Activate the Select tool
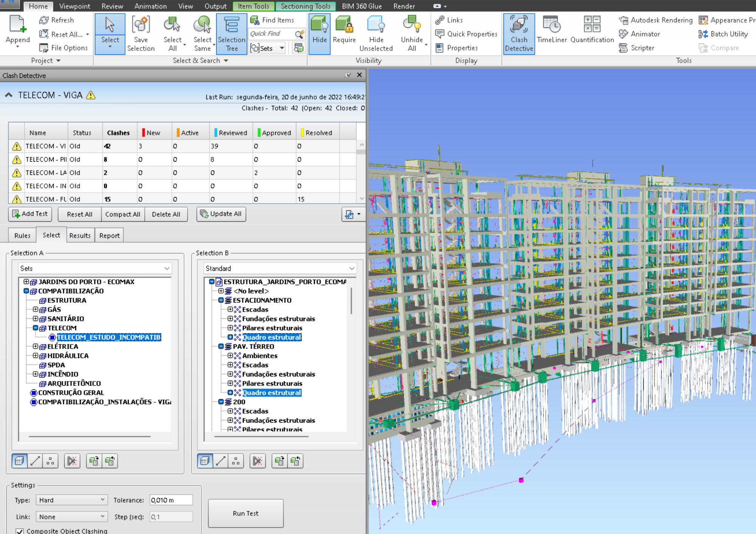The image size is (756, 534). pos(110,34)
